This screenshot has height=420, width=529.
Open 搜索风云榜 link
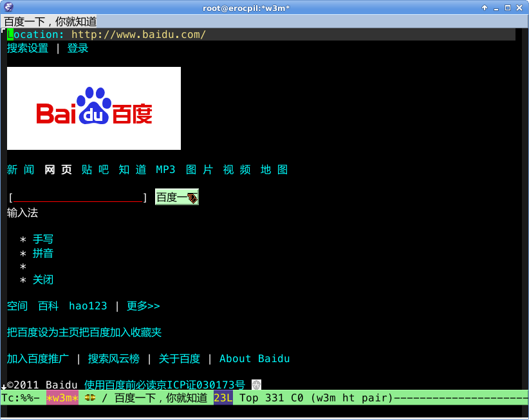pyautogui.click(x=114, y=359)
